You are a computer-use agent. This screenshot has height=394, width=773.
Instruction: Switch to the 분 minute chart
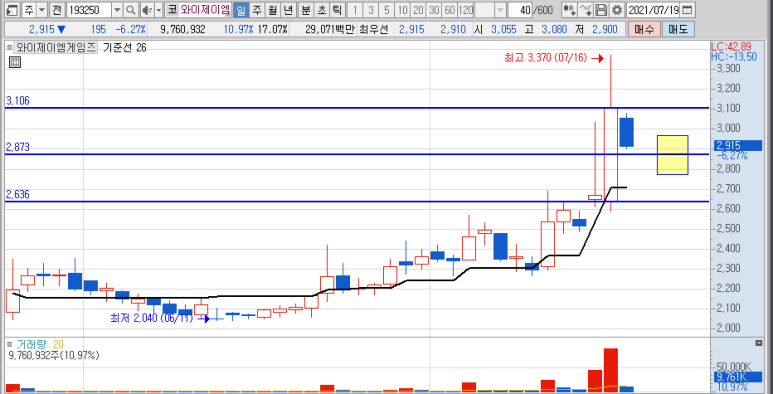point(306,9)
